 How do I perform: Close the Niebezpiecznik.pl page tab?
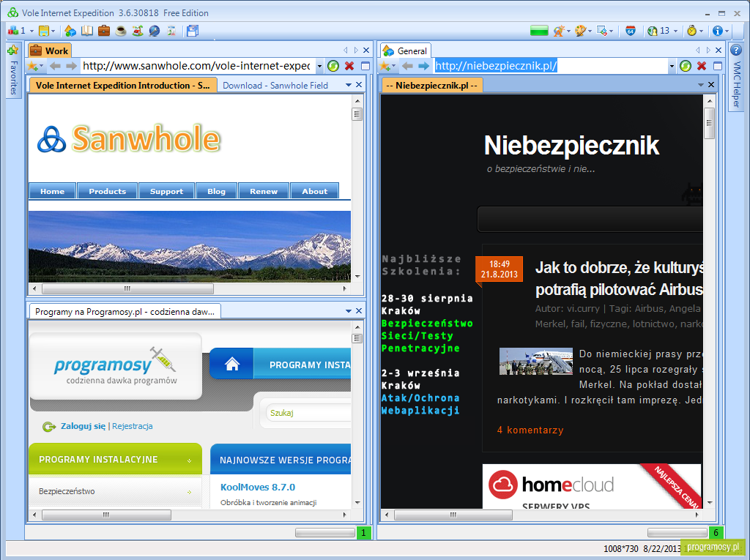711,85
